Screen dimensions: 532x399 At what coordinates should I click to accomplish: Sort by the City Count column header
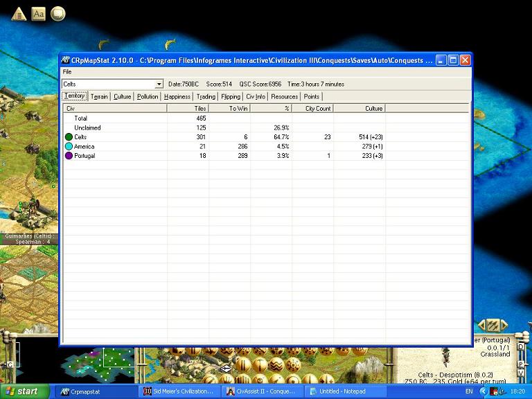coord(312,109)
